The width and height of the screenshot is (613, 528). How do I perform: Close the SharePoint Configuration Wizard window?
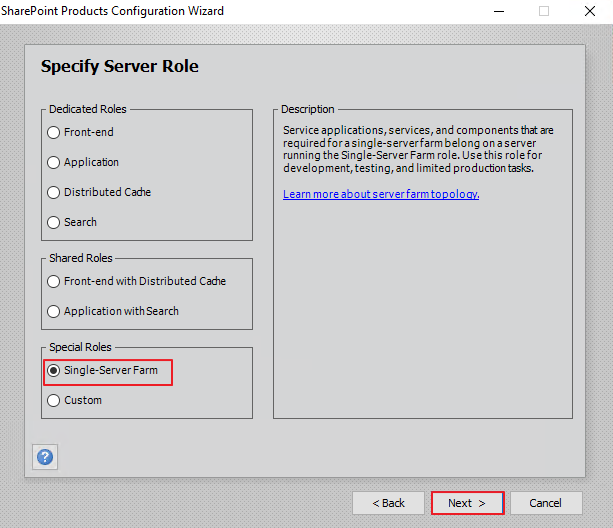[590, 11]
